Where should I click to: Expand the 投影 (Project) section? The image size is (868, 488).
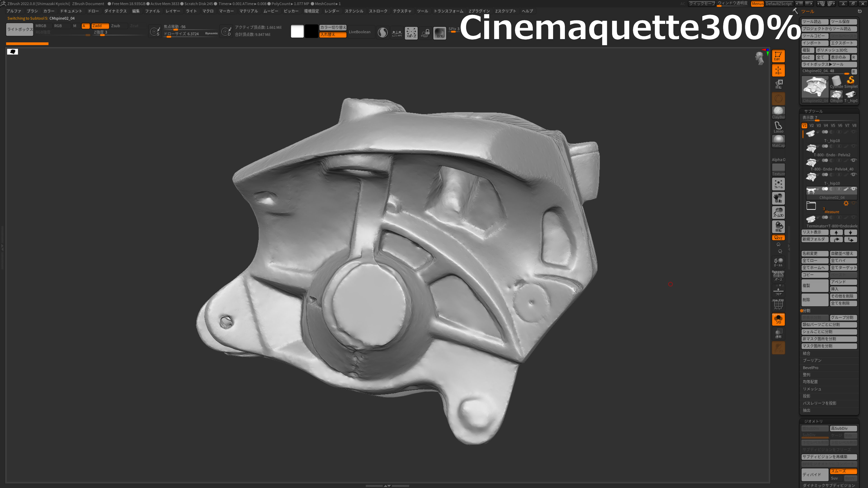tap(806, 396)
